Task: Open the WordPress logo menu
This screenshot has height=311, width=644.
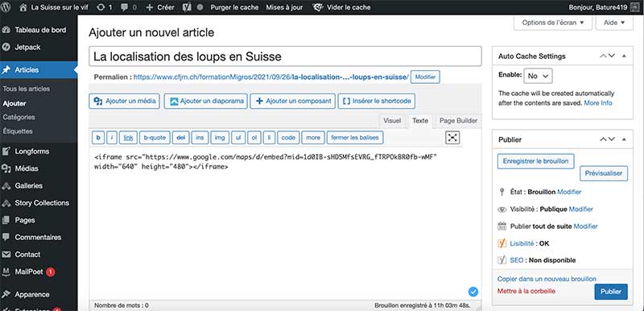Action: tap(6, 7)
